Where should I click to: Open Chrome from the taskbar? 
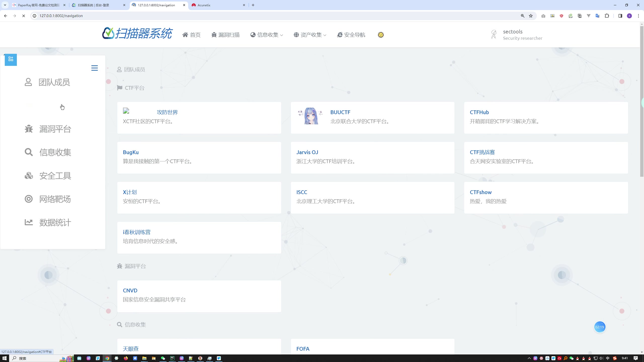coord(107,358)
